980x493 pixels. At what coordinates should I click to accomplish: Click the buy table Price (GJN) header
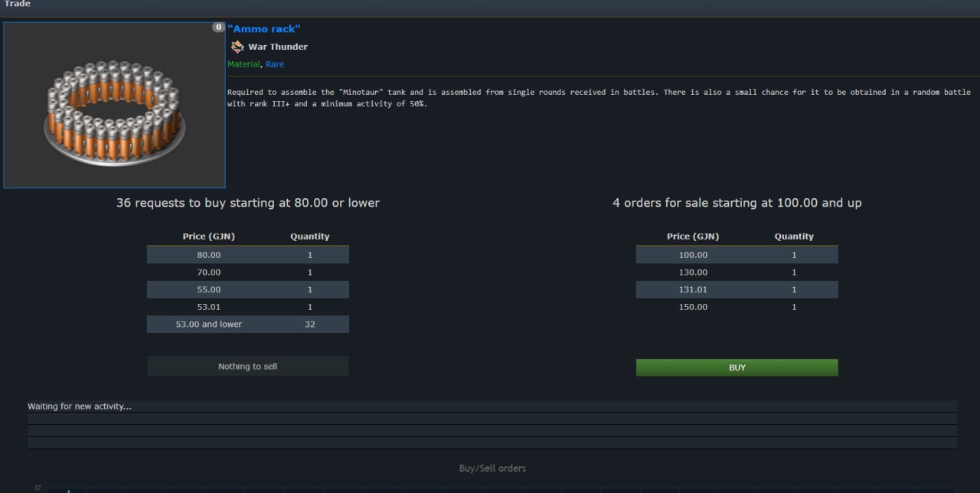pos(208,237)
